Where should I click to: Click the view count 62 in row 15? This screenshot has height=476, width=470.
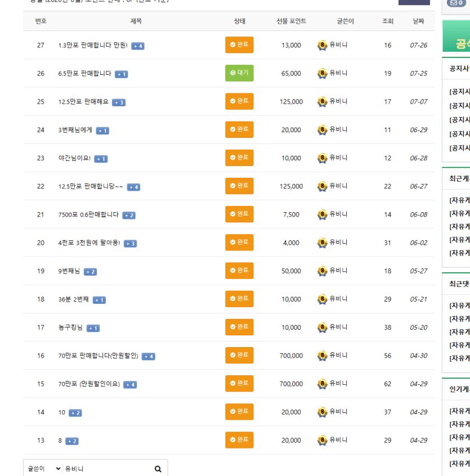tap(388, 384)
